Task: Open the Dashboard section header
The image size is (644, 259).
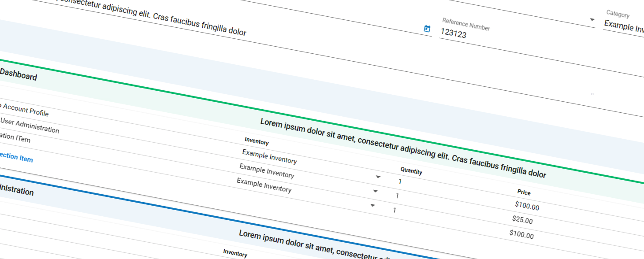Action: (18, 76)
